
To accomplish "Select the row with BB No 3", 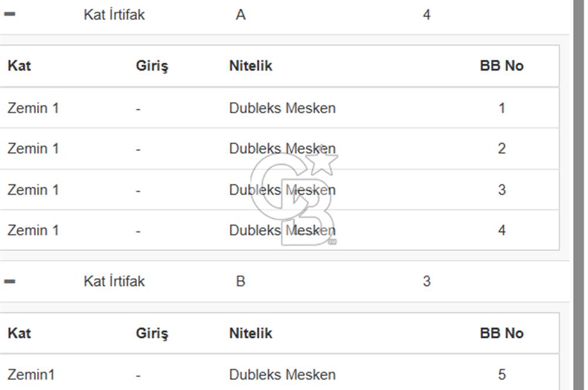I will coord(279,190).
